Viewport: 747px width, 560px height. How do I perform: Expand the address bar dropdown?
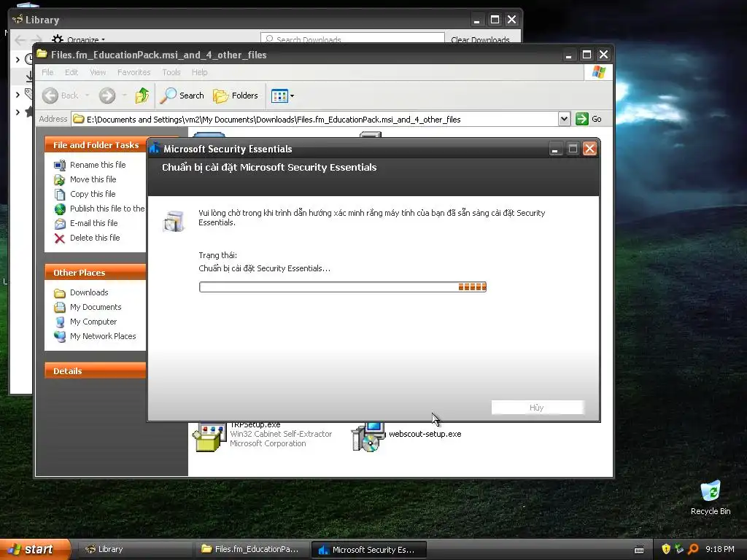click(x=564, y=119)
